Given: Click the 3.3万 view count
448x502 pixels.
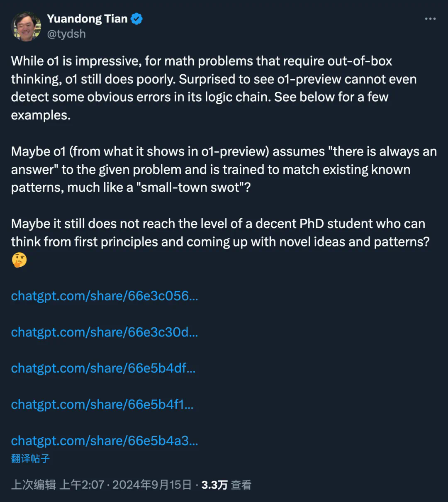Looking at the screenshot, I should pyautogui.click(x=214, y=485).
